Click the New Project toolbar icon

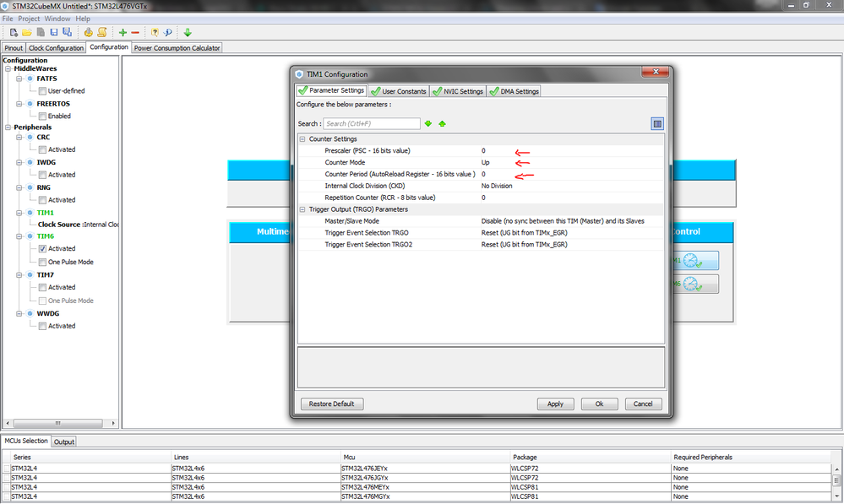pos(14,32)
